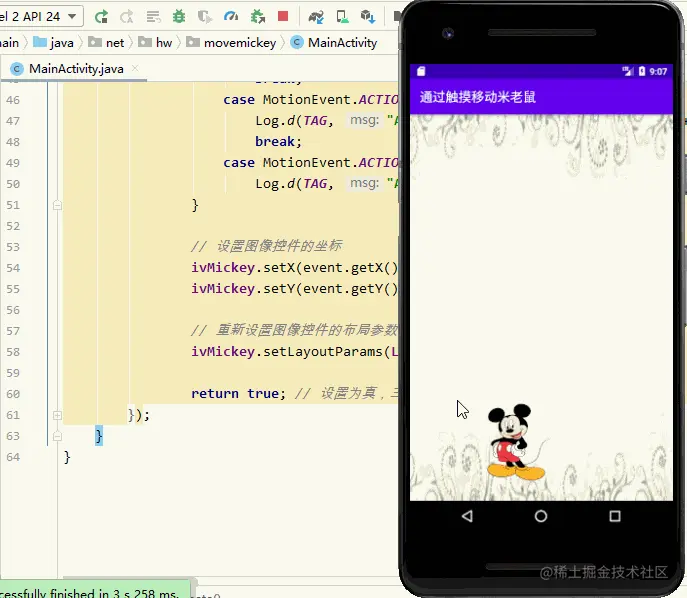Click the comment '设置图像控件的坐标' on line 53
This screenshot has height=598, width=687.
(279, 246)
